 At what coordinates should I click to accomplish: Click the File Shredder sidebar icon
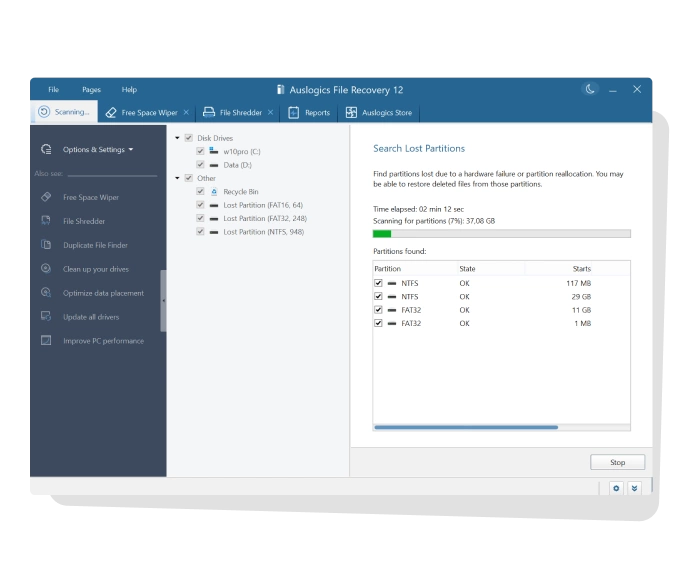coord(46,220)
